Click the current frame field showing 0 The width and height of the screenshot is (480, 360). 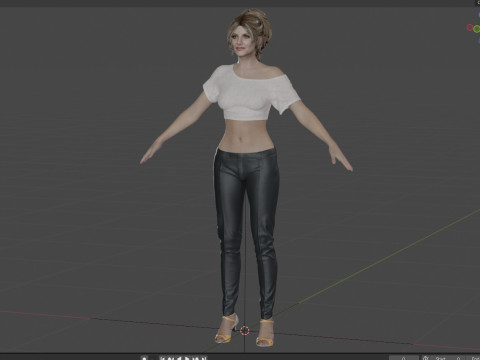[x=404, y=358]
